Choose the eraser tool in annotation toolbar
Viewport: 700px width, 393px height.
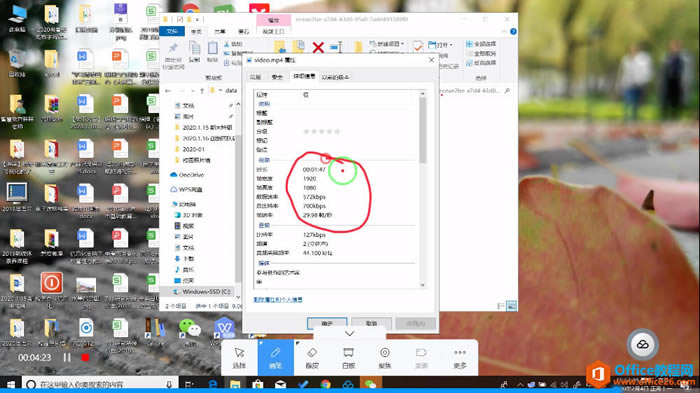(312, 358)
